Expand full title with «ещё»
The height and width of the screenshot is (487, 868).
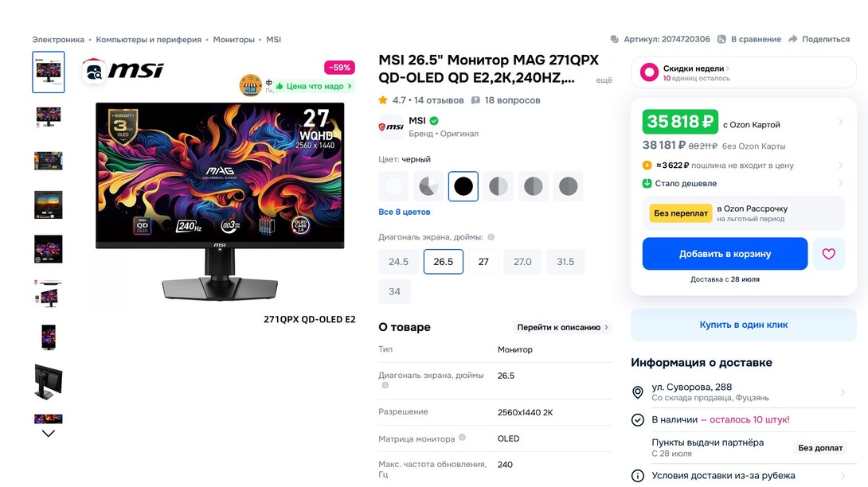tap(604, 80)
